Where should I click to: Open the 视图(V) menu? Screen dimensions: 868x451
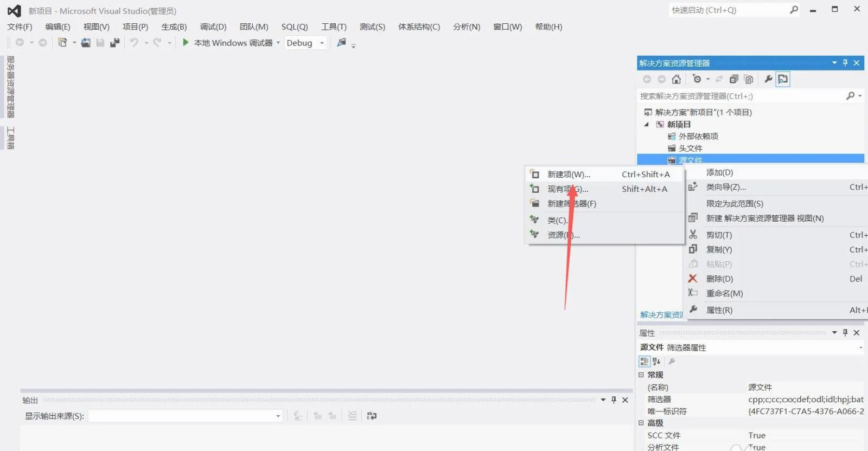(97, 27)
